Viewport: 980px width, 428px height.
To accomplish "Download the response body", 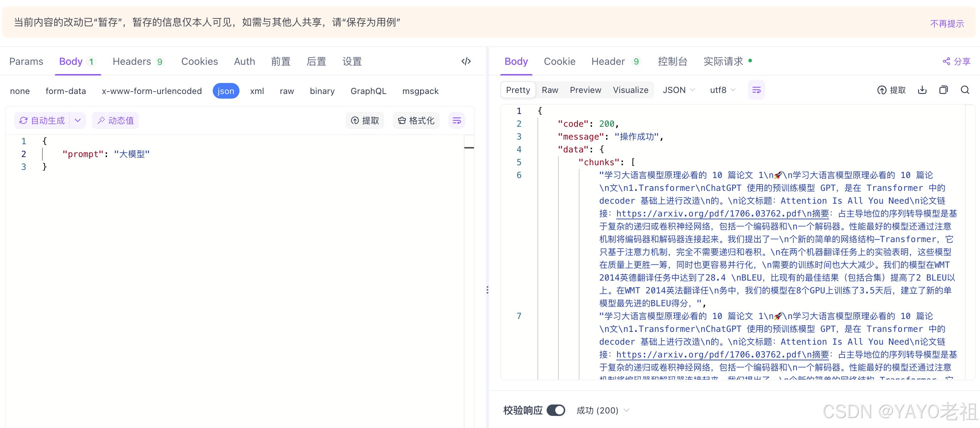I will pyautogui.click(x=922, y=90).
